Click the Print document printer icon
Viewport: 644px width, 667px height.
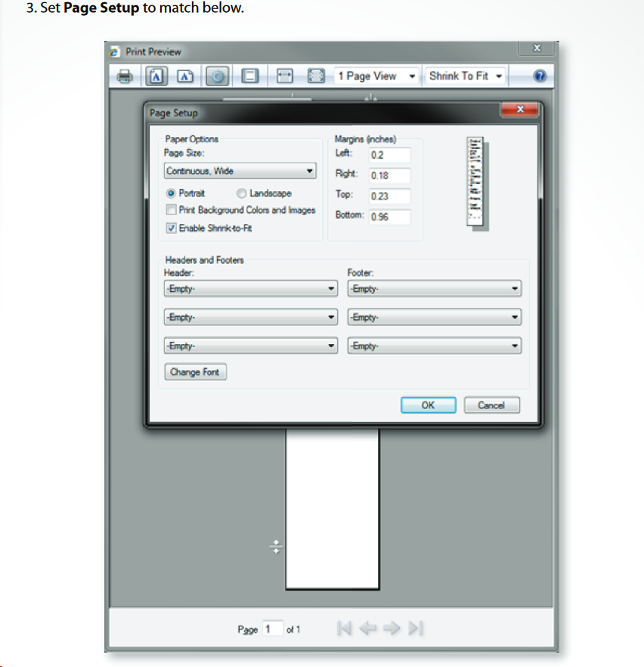click(x=125, y=76)
